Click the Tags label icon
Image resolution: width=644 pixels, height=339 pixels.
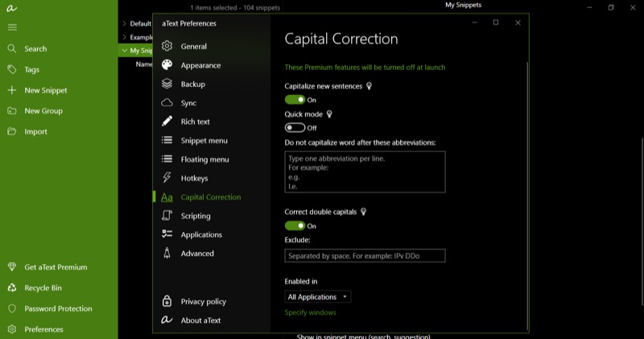[12, 69]
